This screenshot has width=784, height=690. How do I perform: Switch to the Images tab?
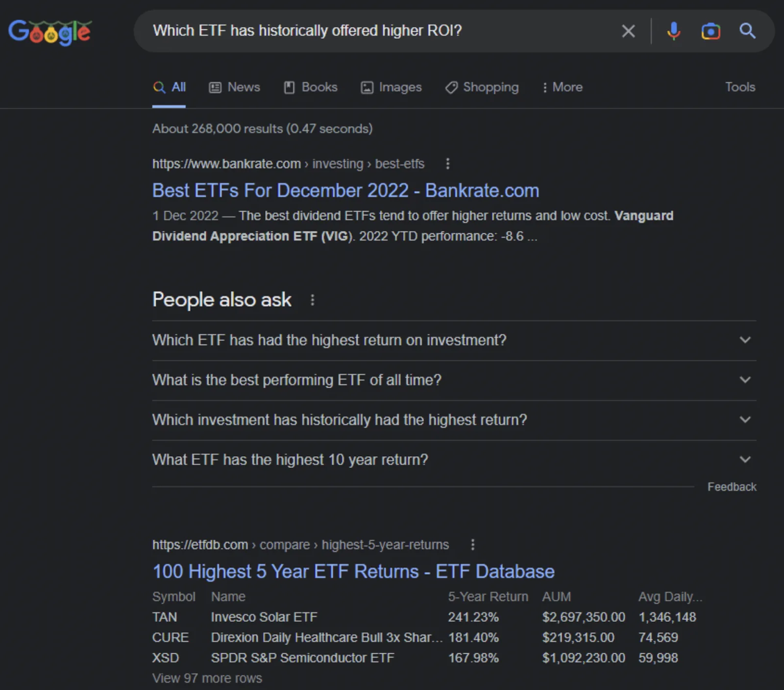pyautogui.click(x=391, y=87)
